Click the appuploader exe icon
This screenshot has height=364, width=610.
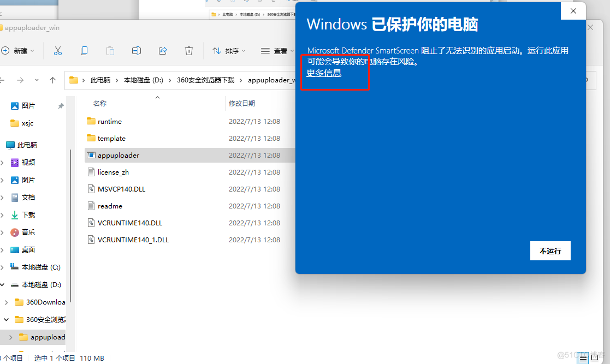pyautogui.click(x=91, y=155)
